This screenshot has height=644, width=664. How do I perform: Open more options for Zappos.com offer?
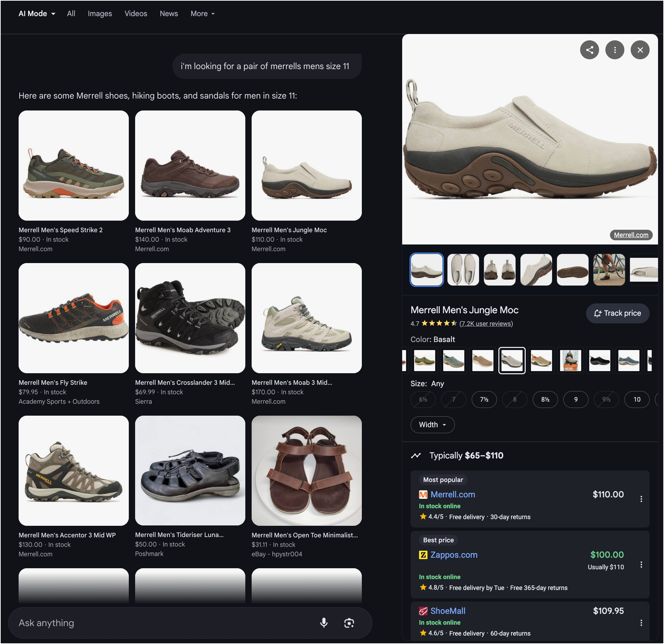[641, 564]
